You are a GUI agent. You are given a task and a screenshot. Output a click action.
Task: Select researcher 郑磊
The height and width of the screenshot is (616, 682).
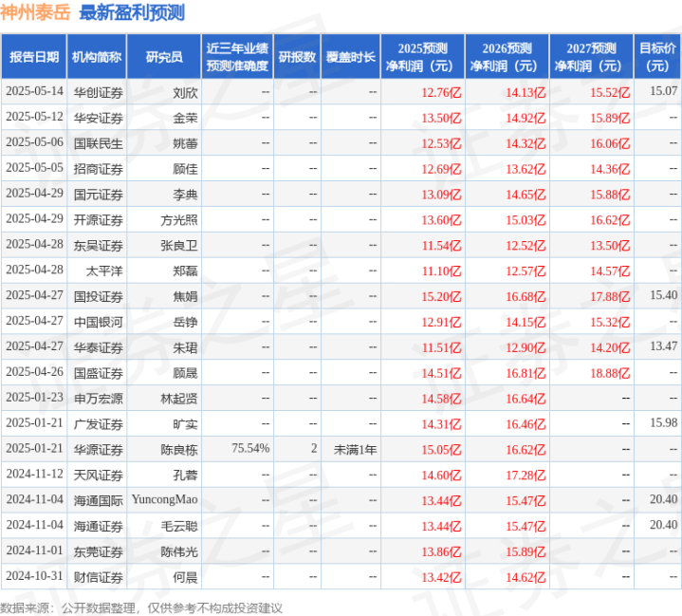(x=185, y=271)
